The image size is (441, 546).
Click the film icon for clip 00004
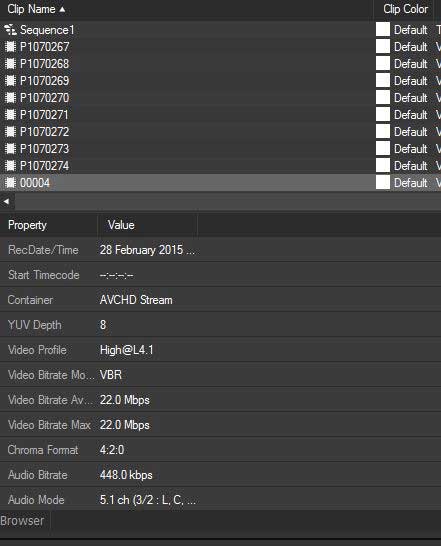pos(10,183)
